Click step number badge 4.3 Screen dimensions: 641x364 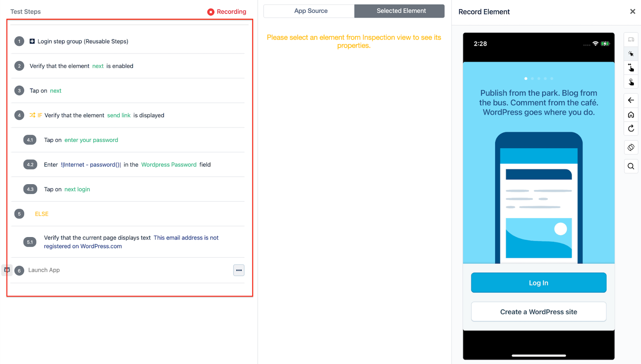click(x=30, y=189)
